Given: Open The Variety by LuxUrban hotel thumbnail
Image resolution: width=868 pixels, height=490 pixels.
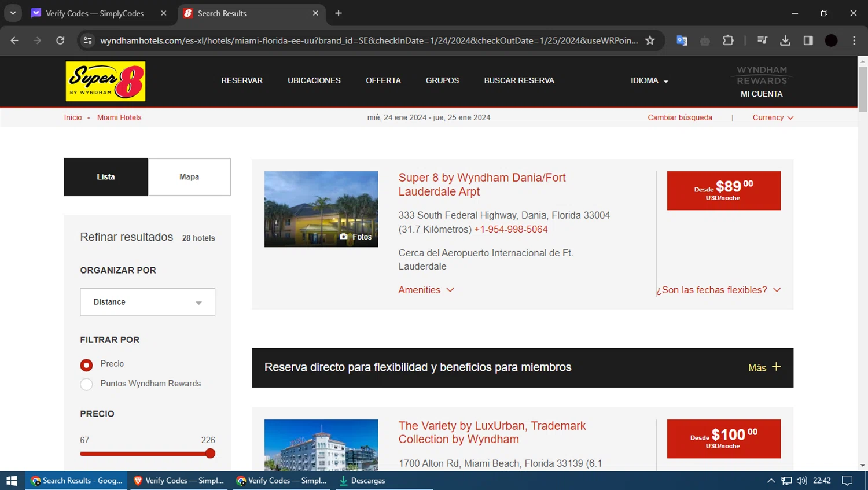Looking at the screenshot, I should [321, 445].
